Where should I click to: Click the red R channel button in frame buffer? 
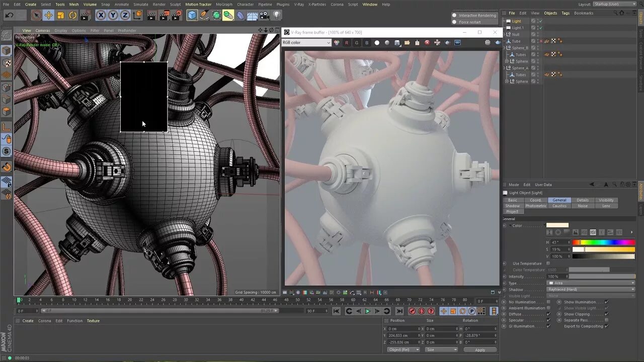tap(347, 43)
